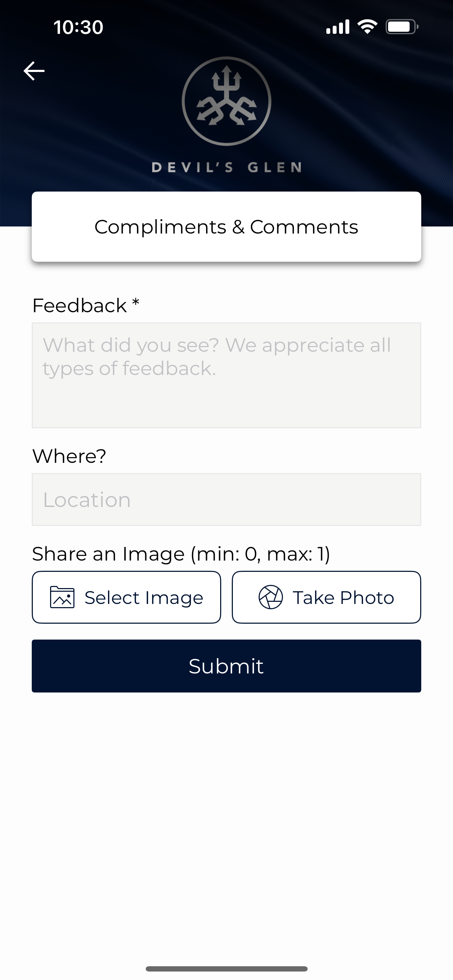
Task: Click the Select Image button label
Action: pos(144,598)
